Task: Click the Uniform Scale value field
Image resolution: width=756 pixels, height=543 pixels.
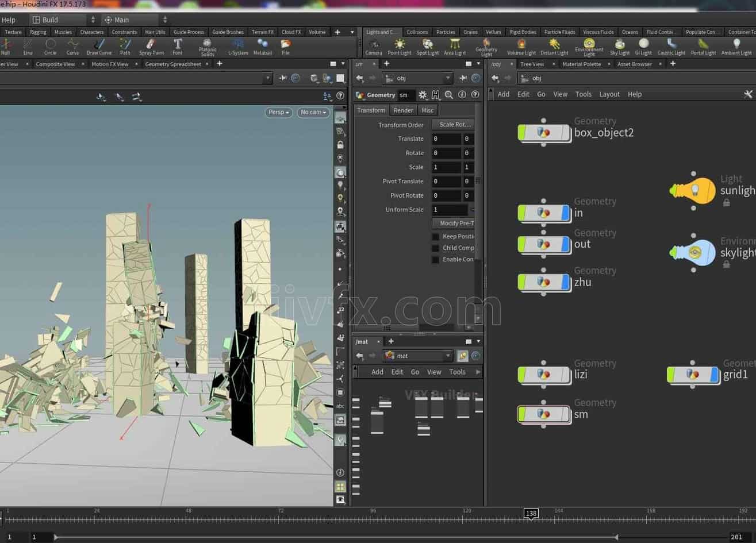Action: coord(450,210)
